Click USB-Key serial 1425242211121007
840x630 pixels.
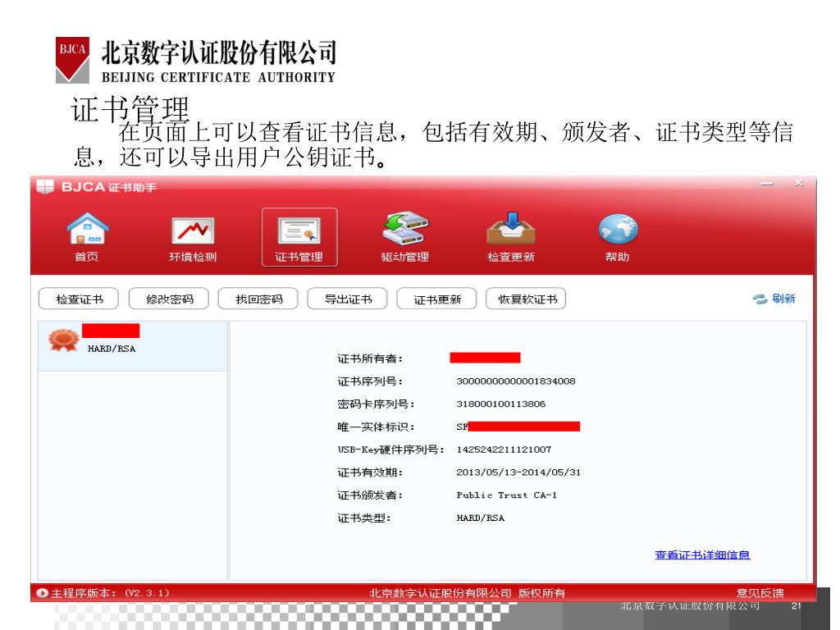504,449
